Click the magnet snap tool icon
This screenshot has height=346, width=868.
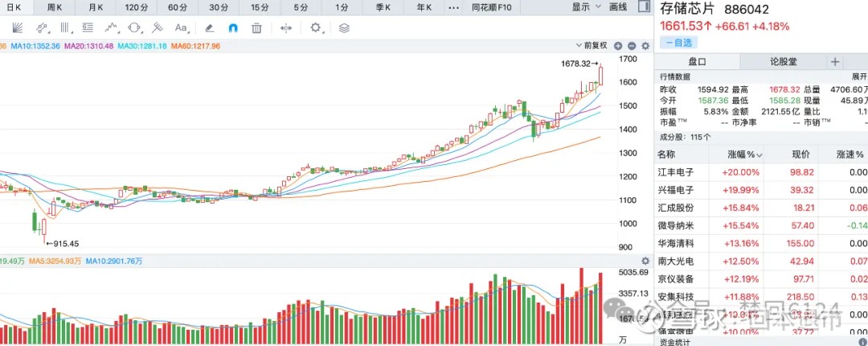(233, 27)
